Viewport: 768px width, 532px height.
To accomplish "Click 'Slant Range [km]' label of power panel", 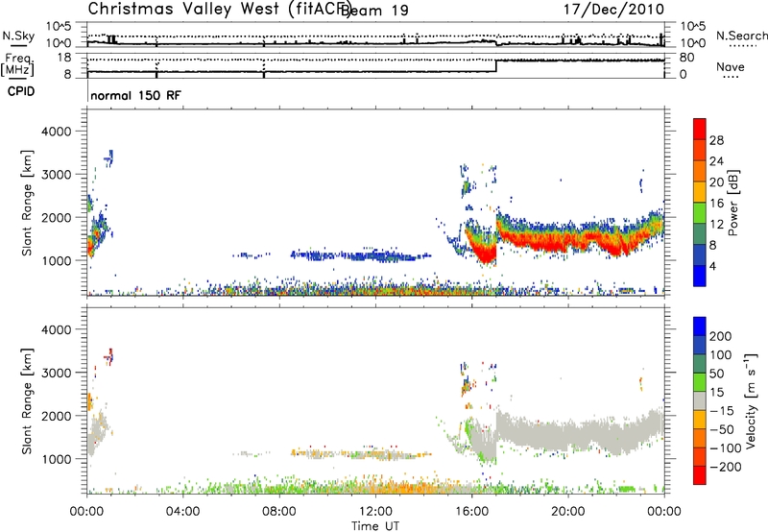I will pos(27,203).
